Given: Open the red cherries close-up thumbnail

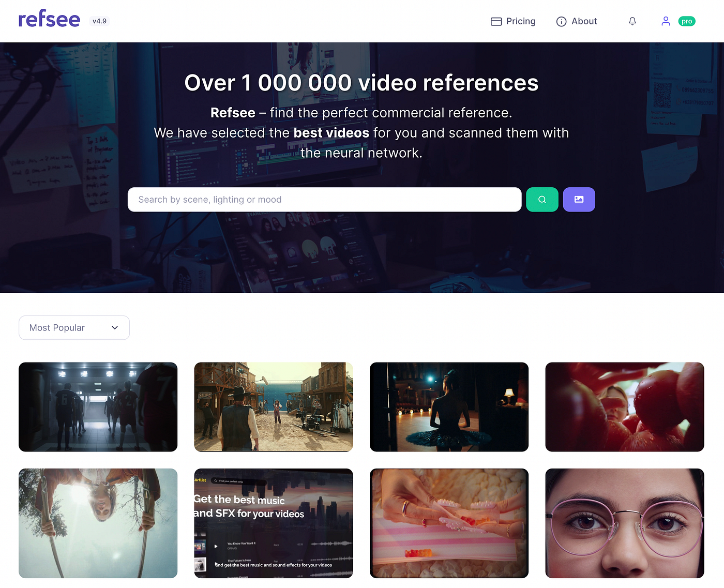Looking at the screenshot, I should pos(625,407).
